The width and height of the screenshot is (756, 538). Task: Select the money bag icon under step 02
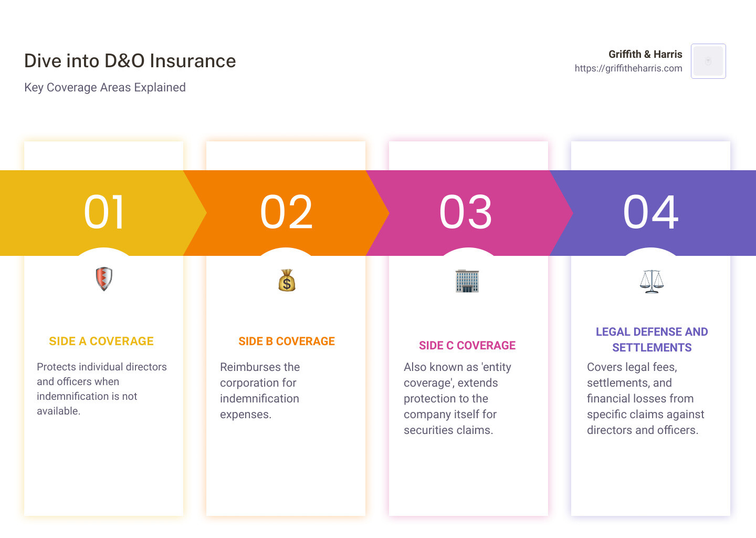(286, 281)
